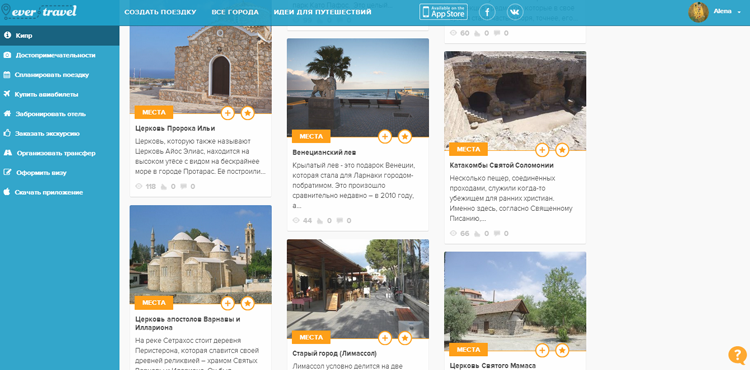Image resolution: width=750 pixels, height=370 pixels.
Task: Open the Катакомбы Святой Соломонии photo thumbnail
Action: (515, 100)
